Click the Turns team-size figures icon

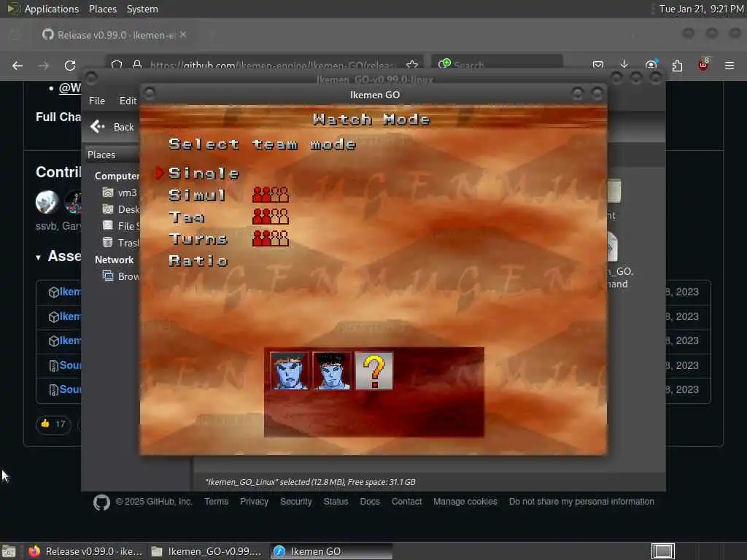pyautogui.click(x=271, y=238)
